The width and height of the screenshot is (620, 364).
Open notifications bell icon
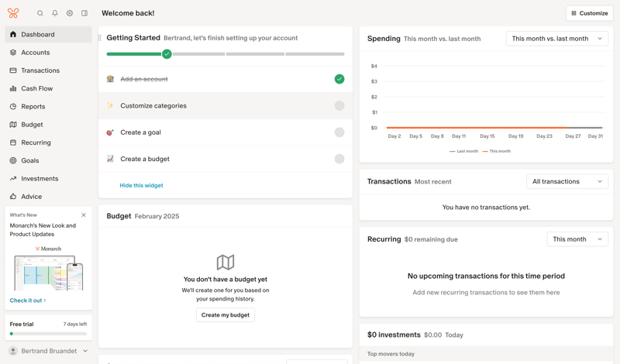click(55, 13)
